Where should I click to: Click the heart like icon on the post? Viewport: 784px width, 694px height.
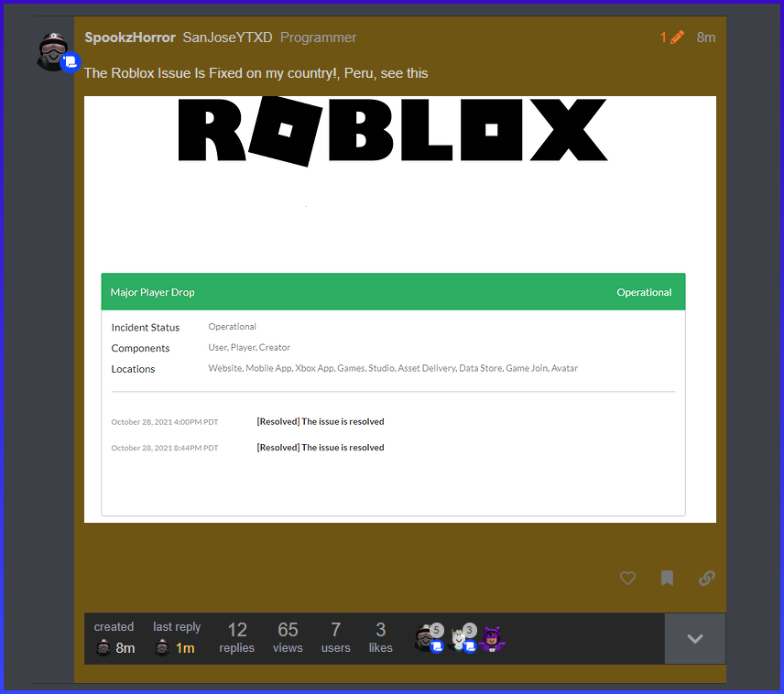627,578
